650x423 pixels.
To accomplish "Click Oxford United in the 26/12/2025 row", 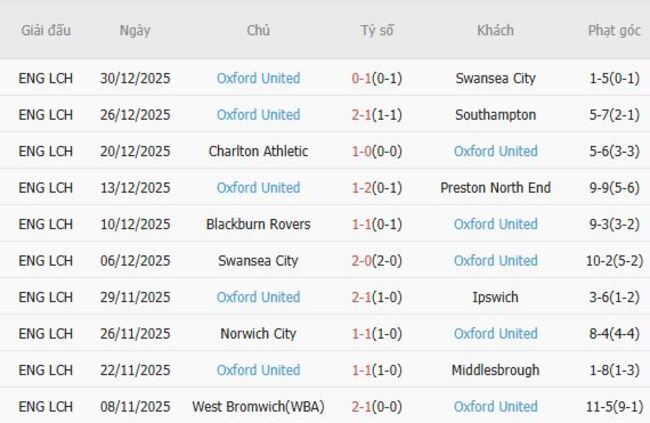I will (x=258, y=115).
